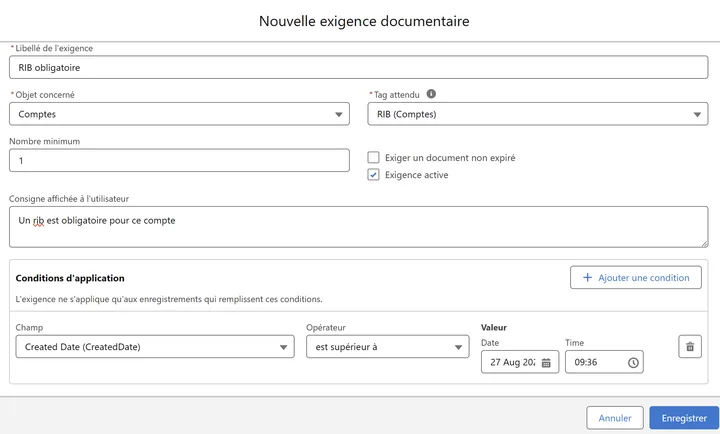Enable Exiger un document non expiré checkbox

[x=373, y=158]
